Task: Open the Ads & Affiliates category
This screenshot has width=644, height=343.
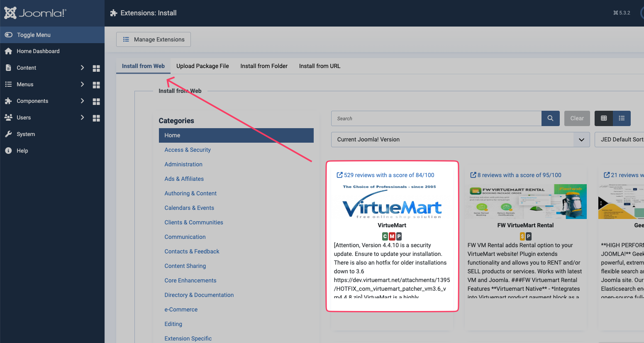Action: tap(184, 179)
